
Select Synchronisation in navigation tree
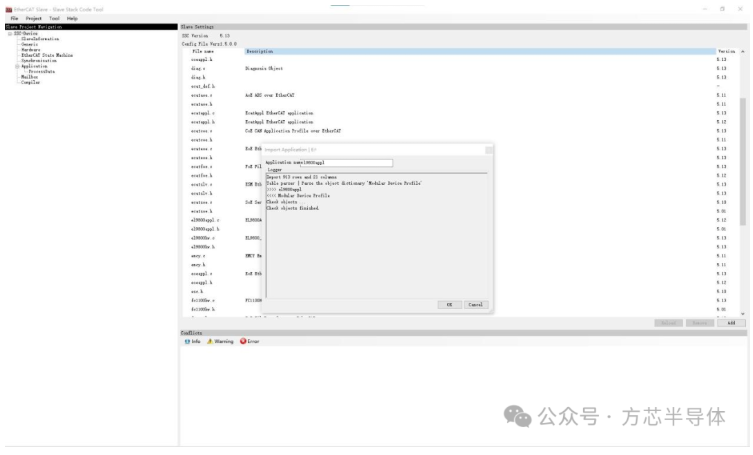coord(39,61)
